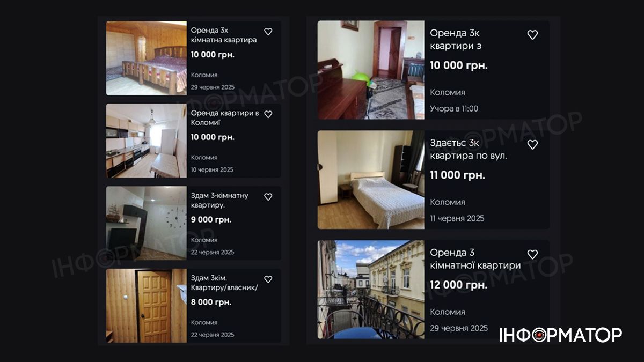
Task: Open wooden bedroom photo of first listing
Action: (x=146, y=58)
